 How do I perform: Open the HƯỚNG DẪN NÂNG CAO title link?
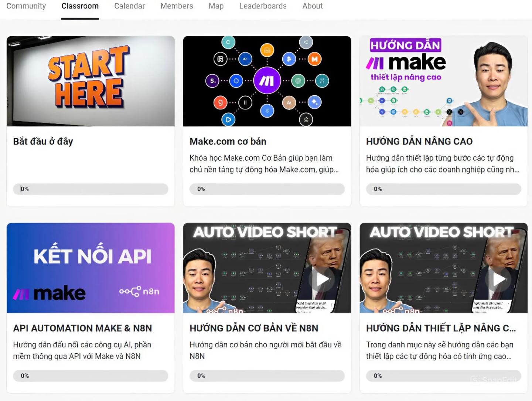419,142
